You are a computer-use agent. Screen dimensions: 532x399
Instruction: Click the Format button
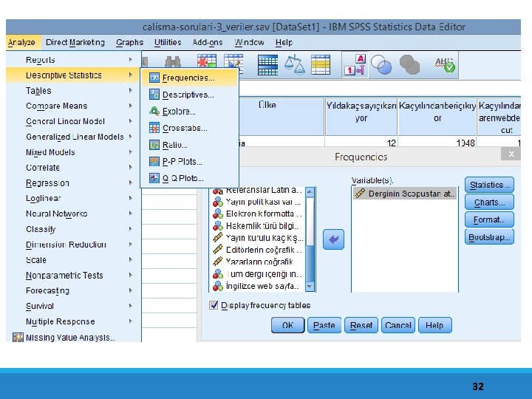489,220
